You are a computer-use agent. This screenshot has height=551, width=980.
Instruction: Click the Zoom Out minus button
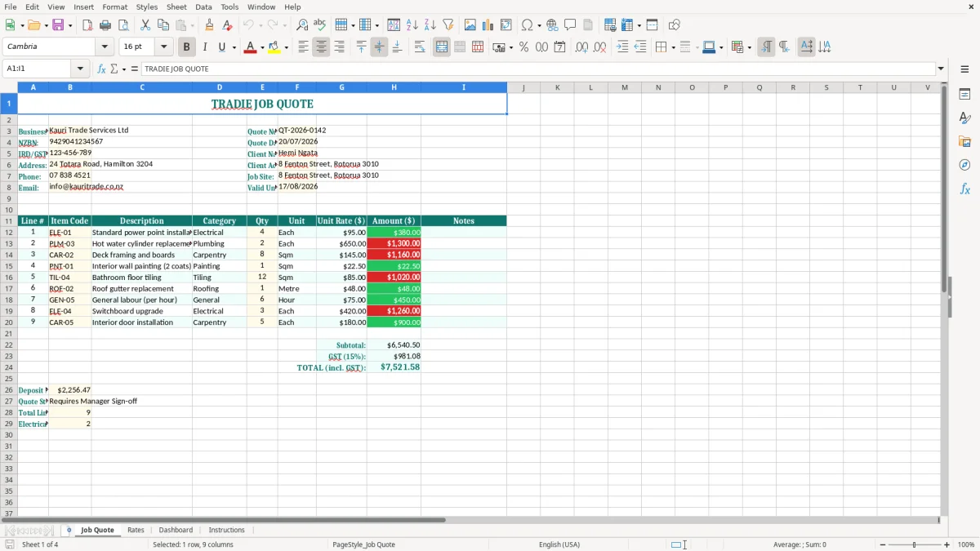882,544
